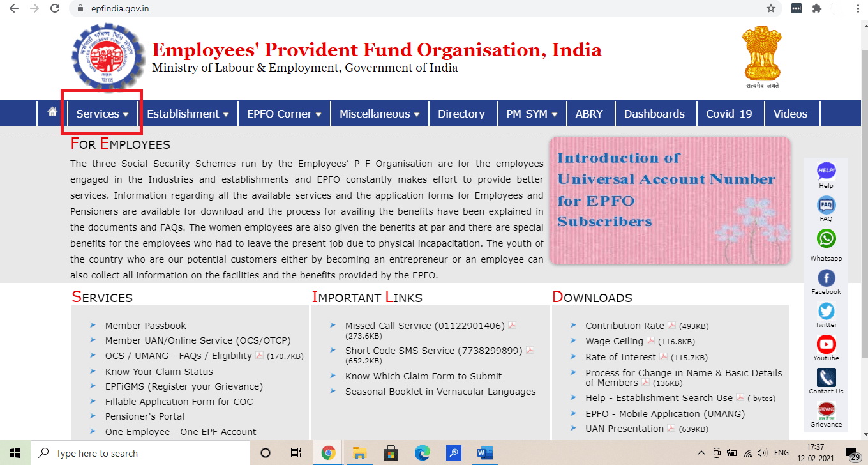868x465 pixels.
Task: Open Chrome browser extensions puzzle icon
Action: 816,9
